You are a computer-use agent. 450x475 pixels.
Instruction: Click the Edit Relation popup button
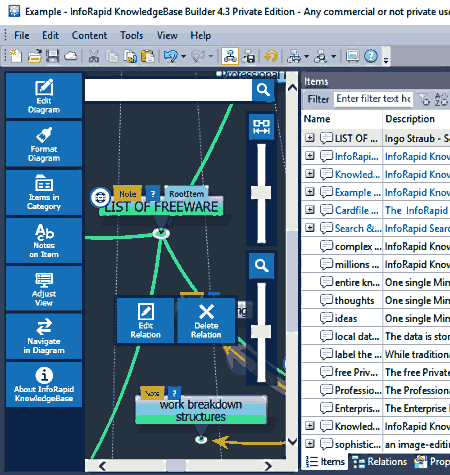[x=146, y=320]
